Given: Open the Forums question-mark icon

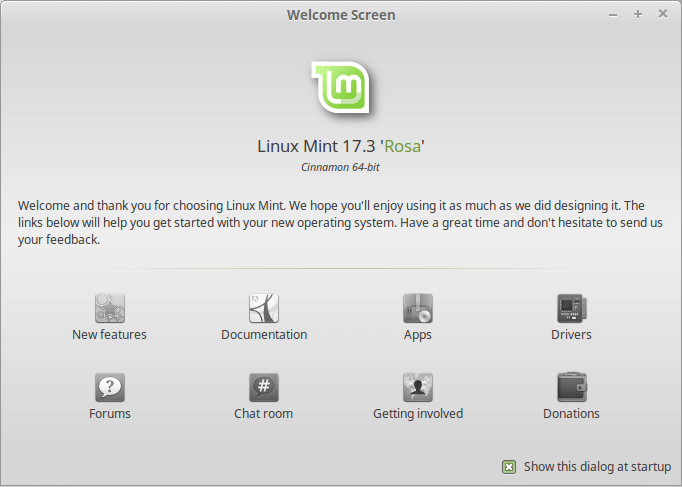Looking at the screenshot, I should [x=110, y=387].
